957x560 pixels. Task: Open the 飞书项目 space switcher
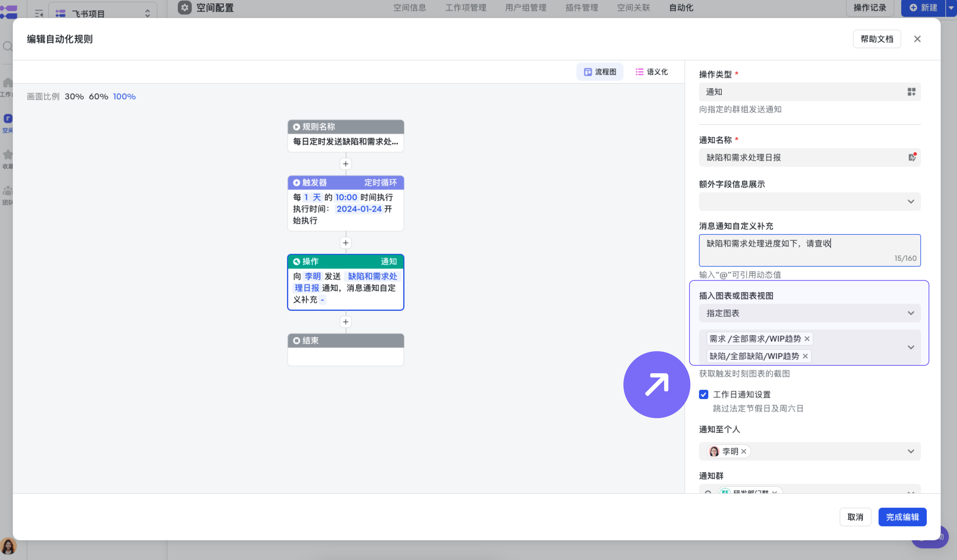pyautogui.click(x=103, y=14)
